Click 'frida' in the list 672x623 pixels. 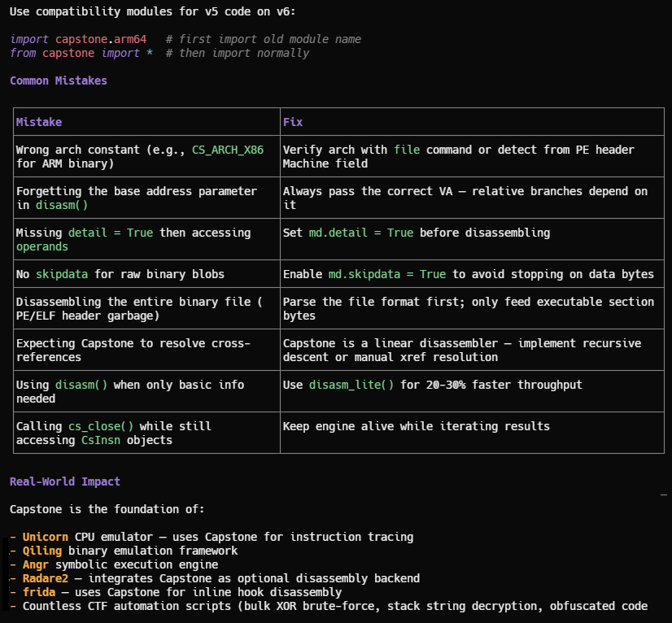click(x=38, y=592)
